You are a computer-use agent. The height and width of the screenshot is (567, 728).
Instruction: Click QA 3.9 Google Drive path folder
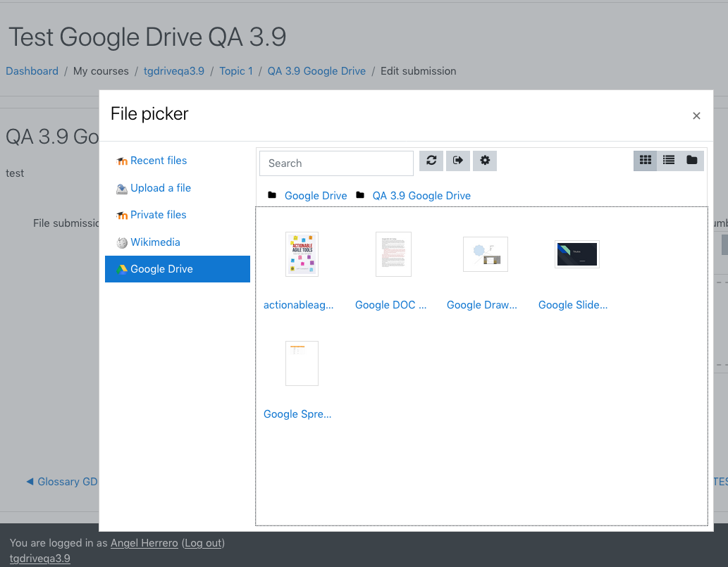pos(421,196)
